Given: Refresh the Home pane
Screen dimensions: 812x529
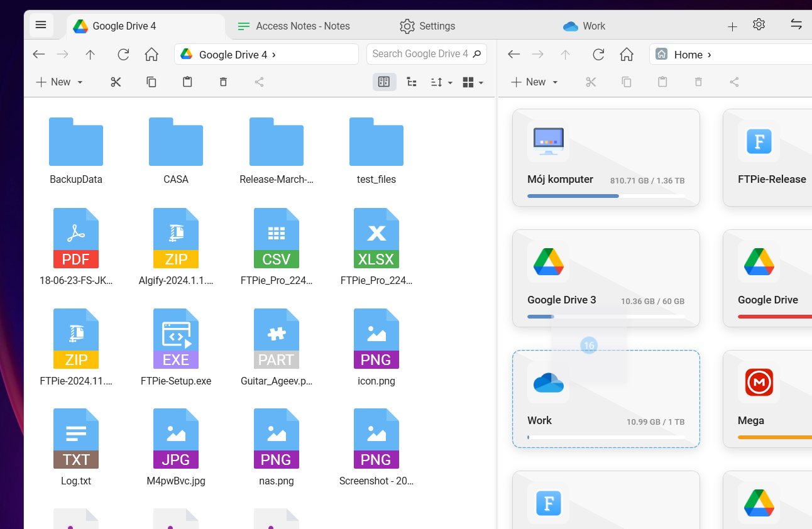Looking at the screenshot, I should [598, 55].
